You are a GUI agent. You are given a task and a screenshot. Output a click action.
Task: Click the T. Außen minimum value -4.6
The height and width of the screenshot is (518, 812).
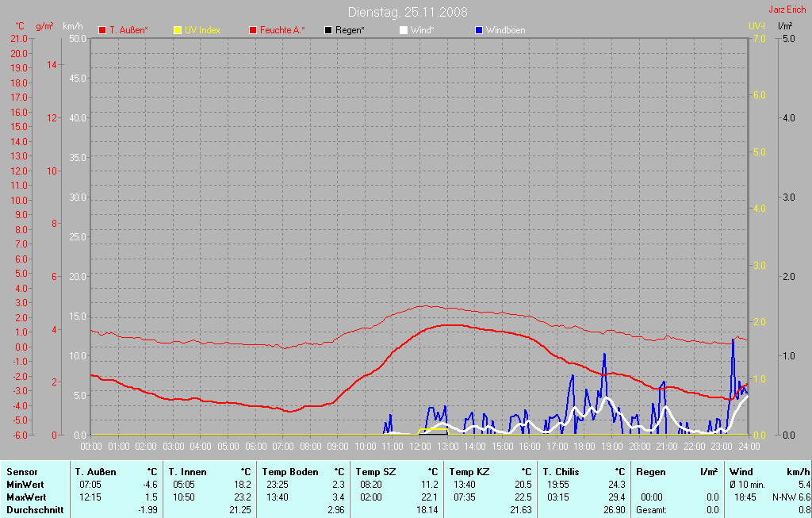[x=150, y=485]
